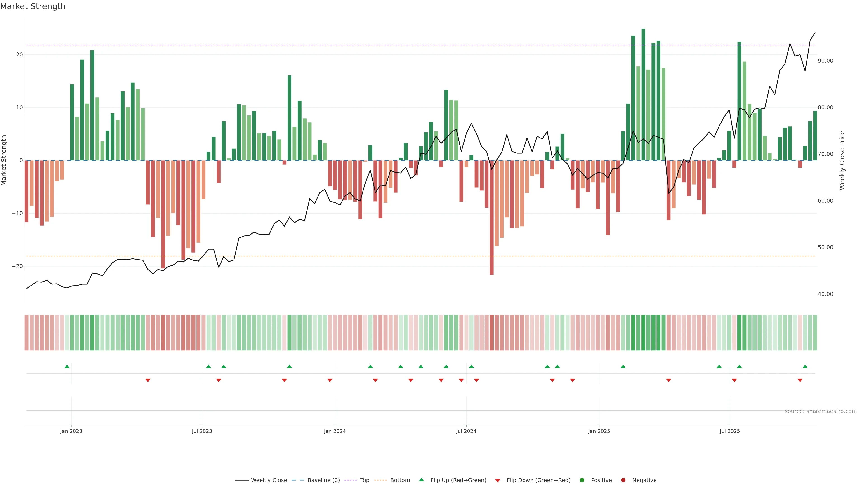The image size is (868, 488).
Task: Click first flip-up marker near Jan 2023
Action: pos(67,366)
